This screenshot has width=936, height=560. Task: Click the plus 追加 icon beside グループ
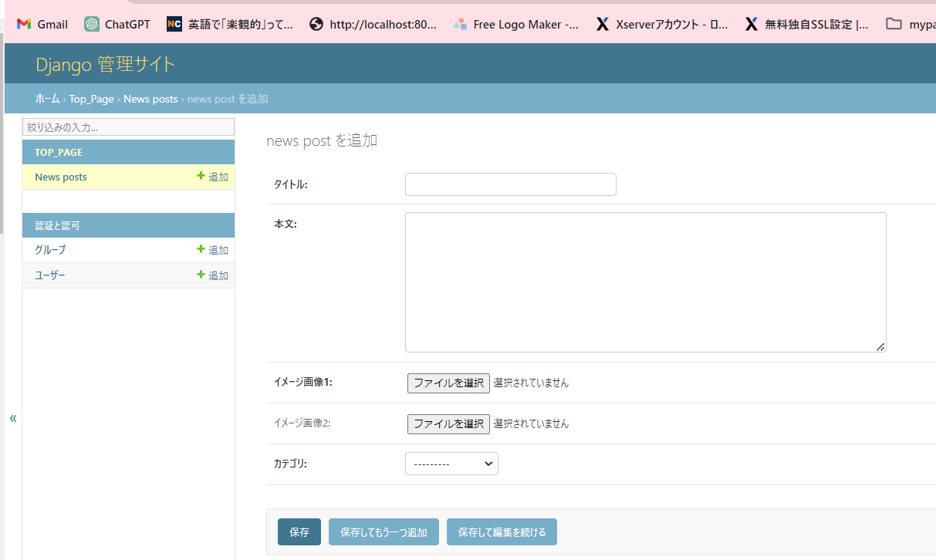(x=212, y=249)
